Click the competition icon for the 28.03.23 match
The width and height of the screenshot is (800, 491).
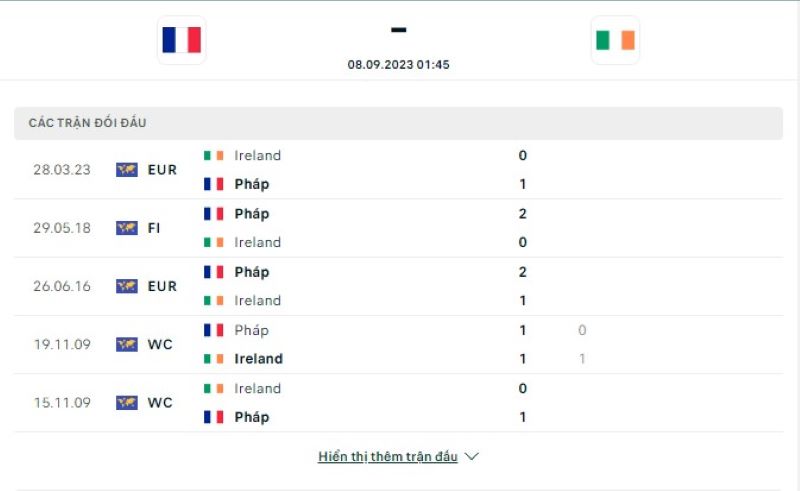tap(126, 170)
